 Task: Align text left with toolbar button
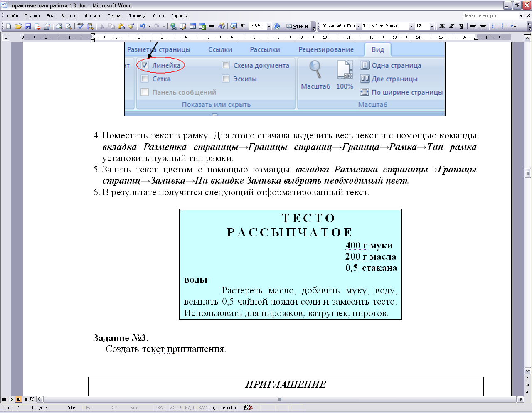(473, 26)
